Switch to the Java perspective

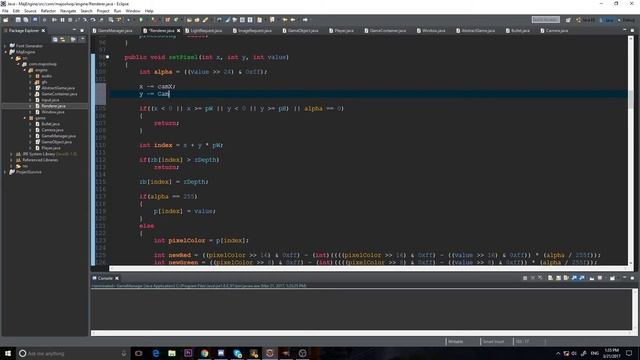[x=607, y=20]
